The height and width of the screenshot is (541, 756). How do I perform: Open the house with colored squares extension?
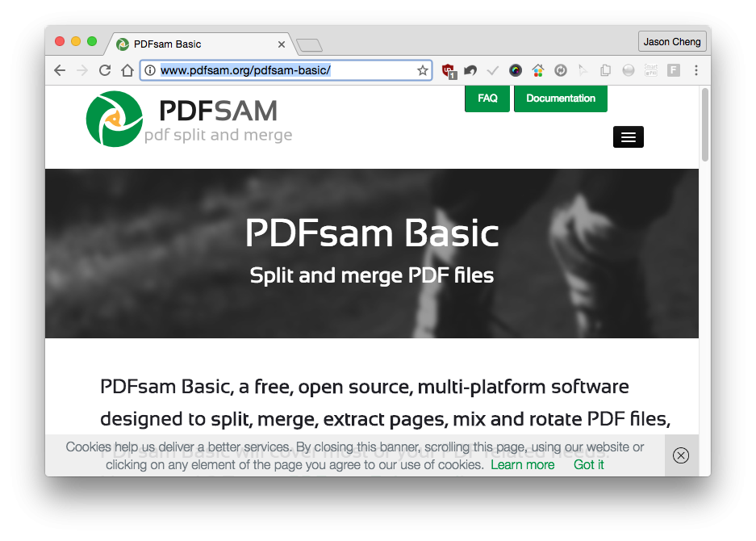(x=537, y=71)
